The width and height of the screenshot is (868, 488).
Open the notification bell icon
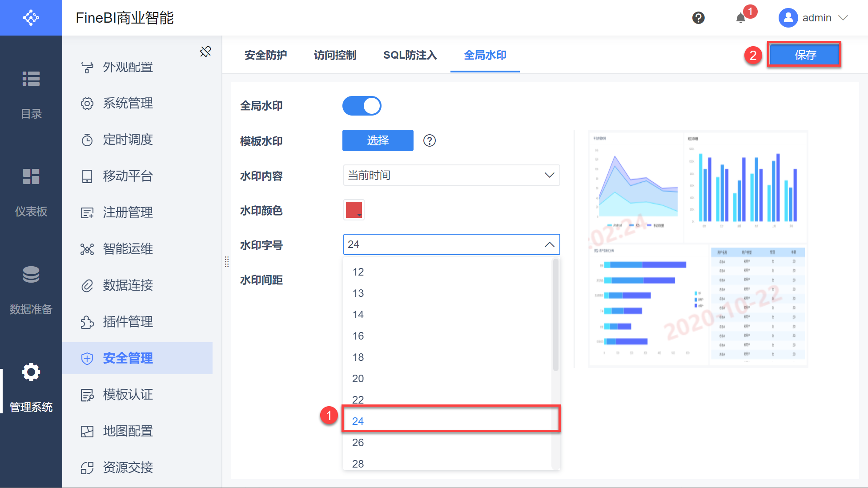click(x=740, y=18)
